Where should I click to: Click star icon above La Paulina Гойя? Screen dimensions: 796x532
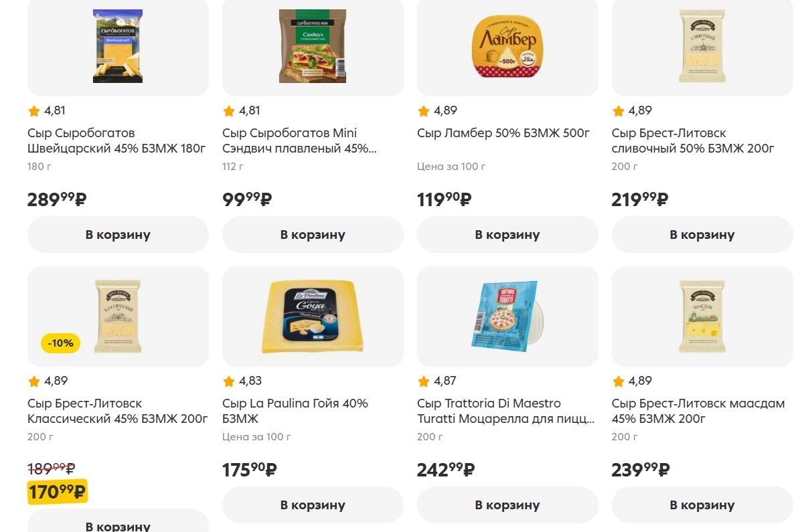click(228, 381)
